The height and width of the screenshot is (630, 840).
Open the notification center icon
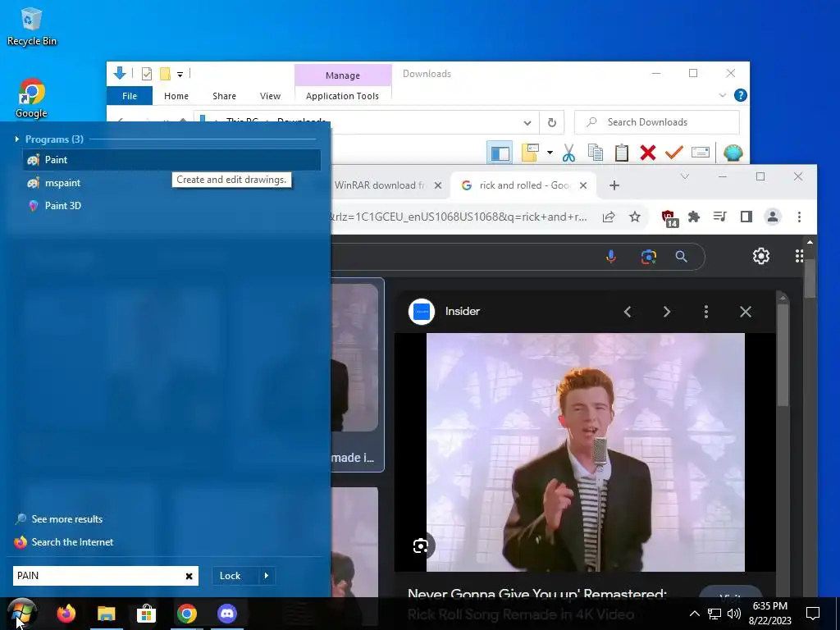(x=813, y=614)
